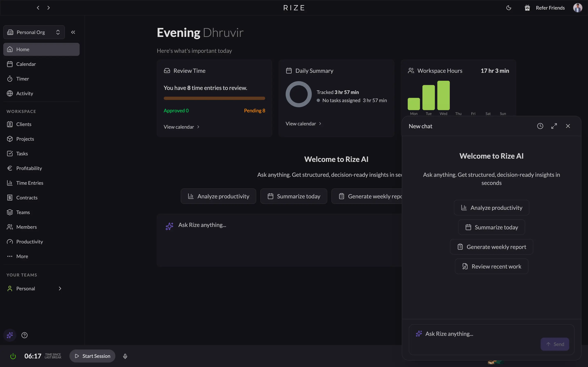Click Start Session button
This screenshot has height=367, width=588.
pyautogui.click(x=92, y=356)
